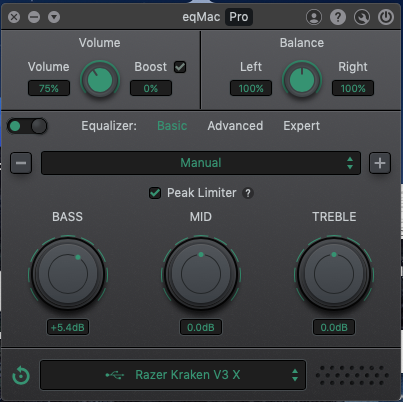The height and width of the screenshot is (402, 403).
Task: Open the Razer Kraken V3 X device dropdown
Action: [173, 375]
